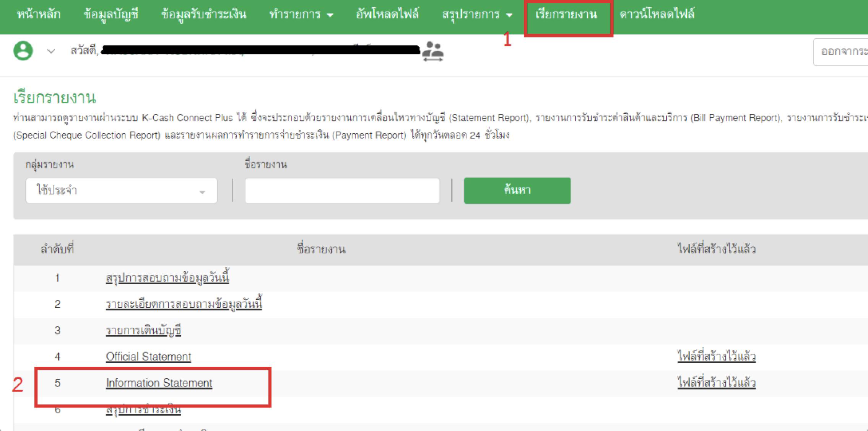Open the Official Statement report link
The width and height of the screenshot is (868, 431).
(x=148, y=356)
